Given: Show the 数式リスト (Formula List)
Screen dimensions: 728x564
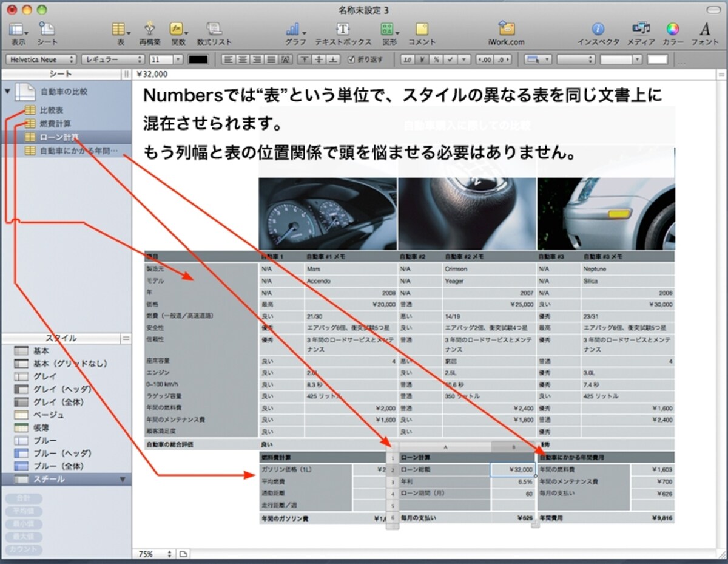Looking at the screenshot, I should [x=214, y=33].
